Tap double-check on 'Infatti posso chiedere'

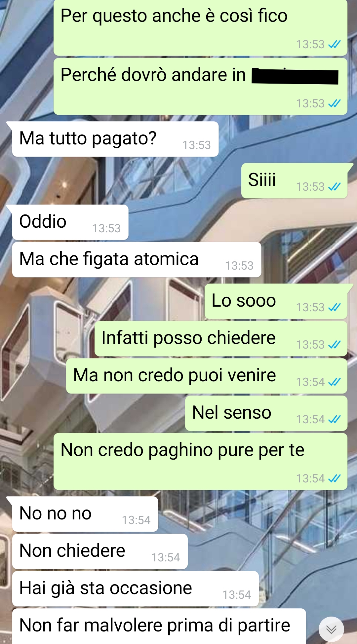click(334, 345)
